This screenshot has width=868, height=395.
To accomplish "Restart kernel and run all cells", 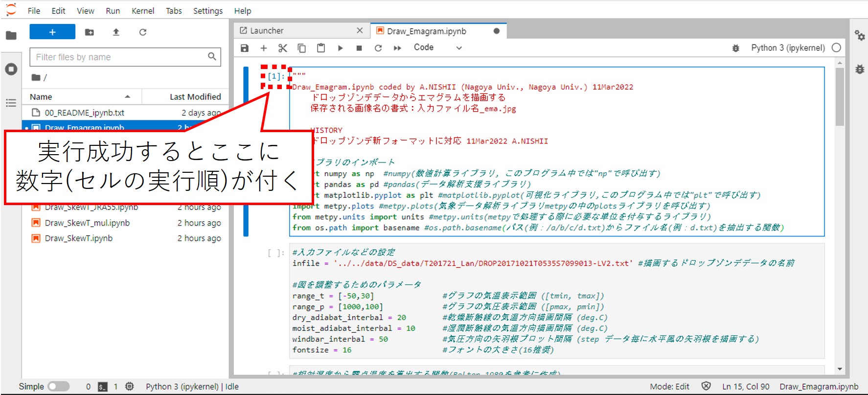I will click(397, 48).
